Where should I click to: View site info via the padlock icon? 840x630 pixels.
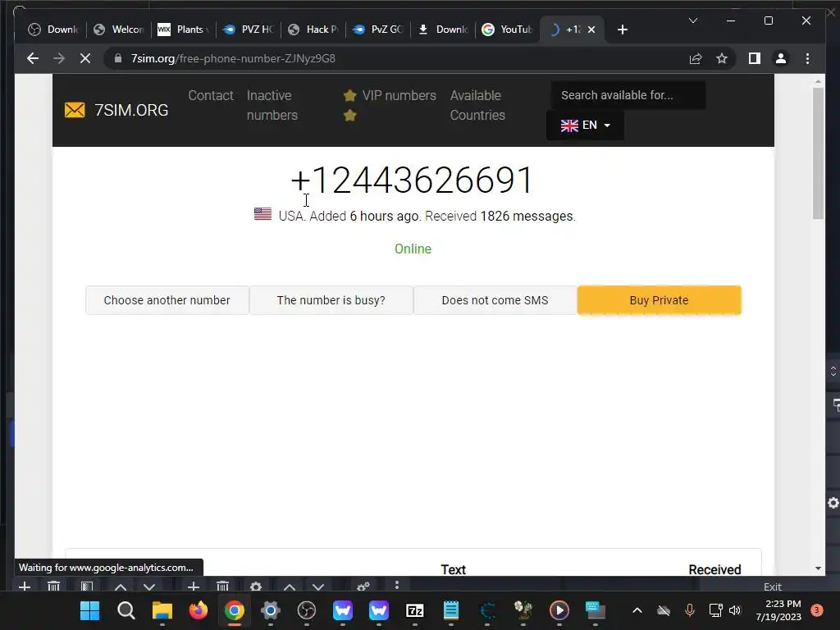(118, 58)
